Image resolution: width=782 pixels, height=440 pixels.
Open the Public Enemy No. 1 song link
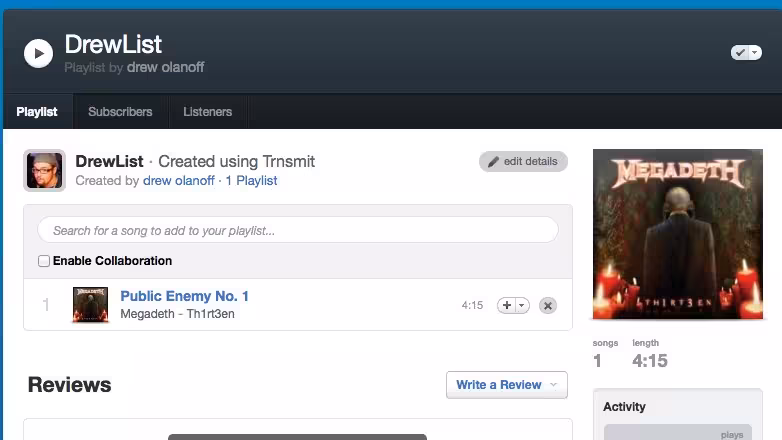tap(185, 296)
